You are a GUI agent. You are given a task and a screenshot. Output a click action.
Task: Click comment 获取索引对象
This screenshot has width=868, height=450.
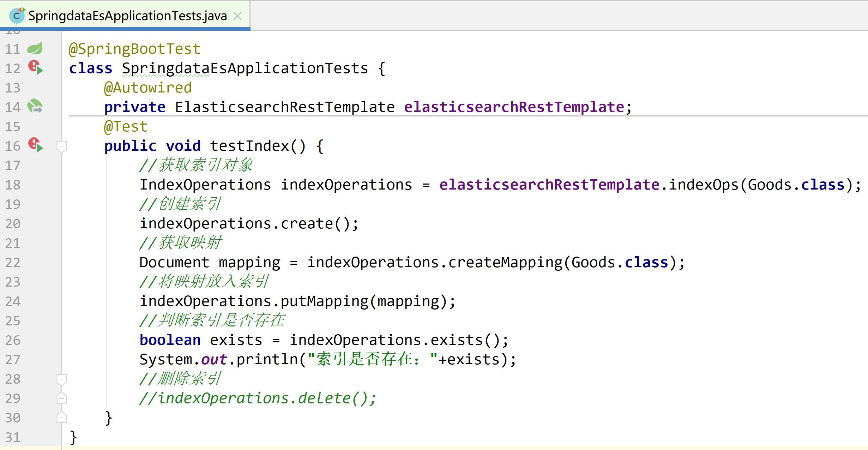click(196, 165)
